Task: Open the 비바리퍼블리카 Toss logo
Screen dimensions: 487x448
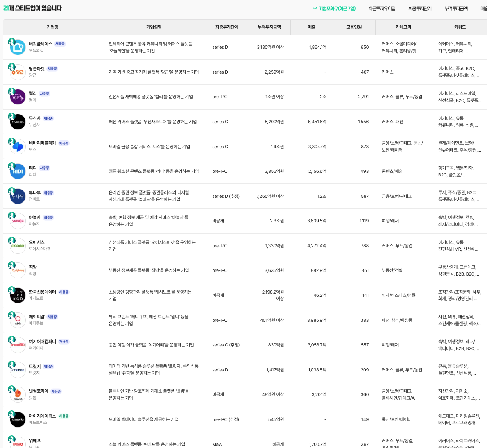Action: pyautogui.click(x=18, y=147)
